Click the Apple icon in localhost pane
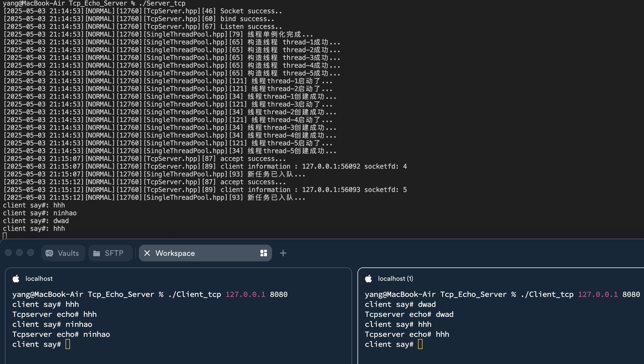This screenshot has height=364, width=644. (16, 279)
